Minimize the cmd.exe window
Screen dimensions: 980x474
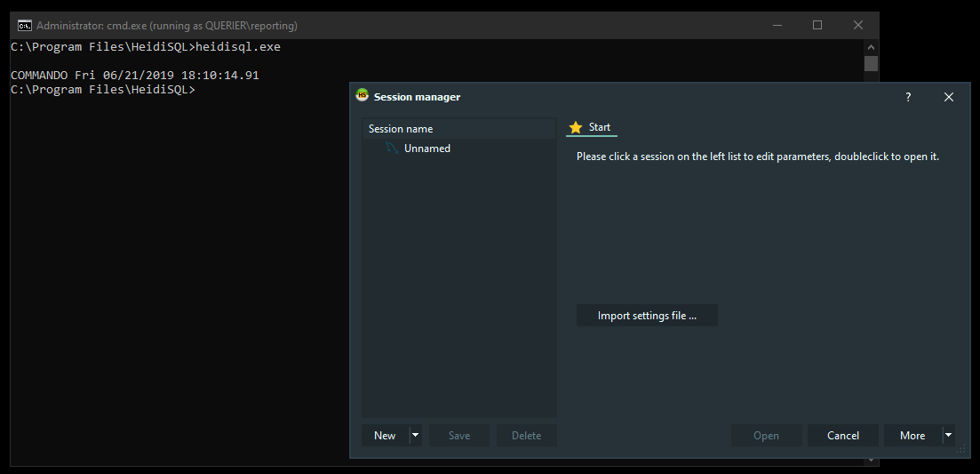pos(777,25)
